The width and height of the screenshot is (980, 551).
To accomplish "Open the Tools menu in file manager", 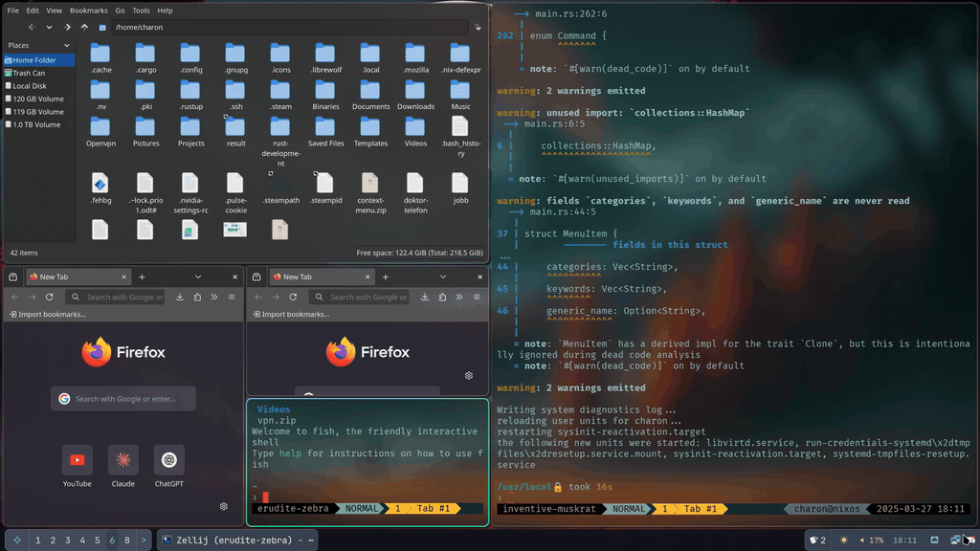I will click(142, 11).
